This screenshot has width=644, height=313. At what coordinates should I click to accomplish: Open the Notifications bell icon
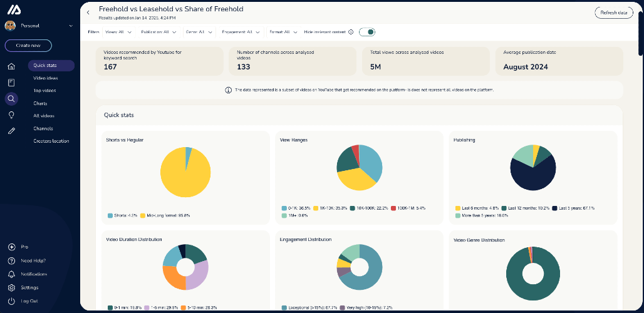pyautogui.click(x=11, y=274)
